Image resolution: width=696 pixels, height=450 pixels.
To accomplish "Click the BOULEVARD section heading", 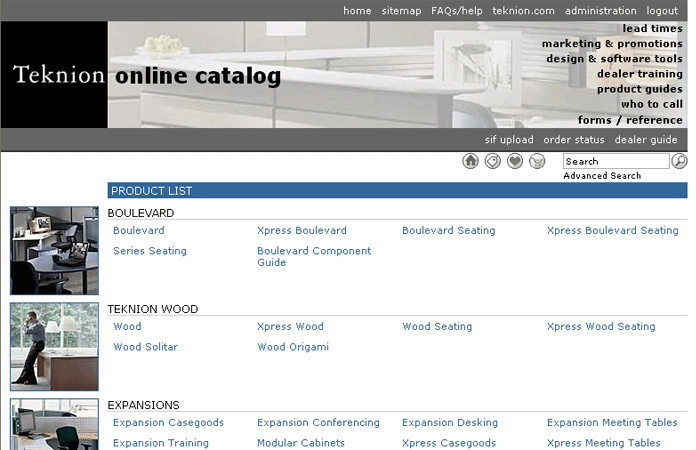I will click(x=141, y=213).
